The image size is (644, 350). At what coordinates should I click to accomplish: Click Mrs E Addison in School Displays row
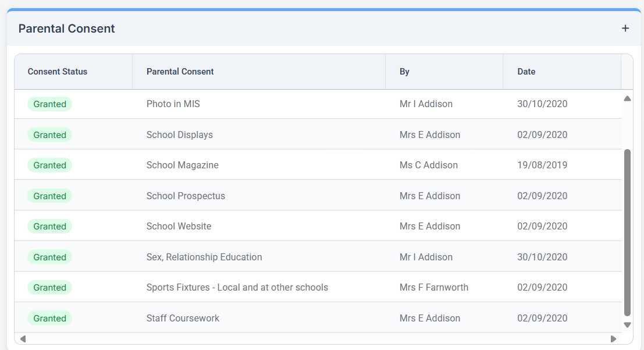tap(429, 135)
